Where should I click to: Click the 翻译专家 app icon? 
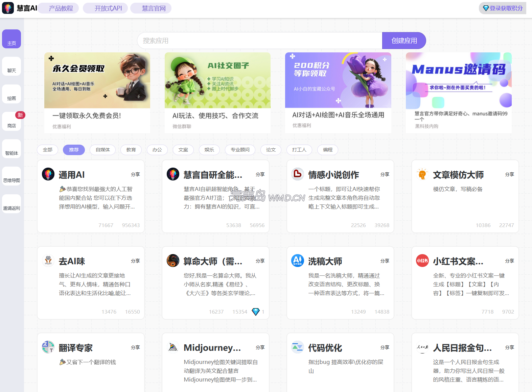[48, 347]
